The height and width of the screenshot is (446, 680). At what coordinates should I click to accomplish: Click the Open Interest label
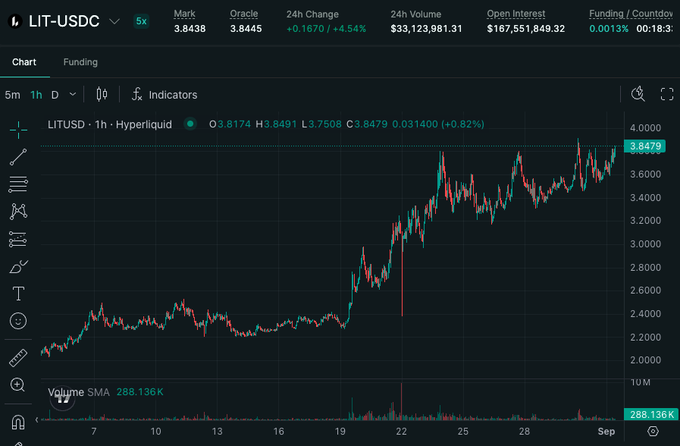pyautogui.click(x=516, y=14)
